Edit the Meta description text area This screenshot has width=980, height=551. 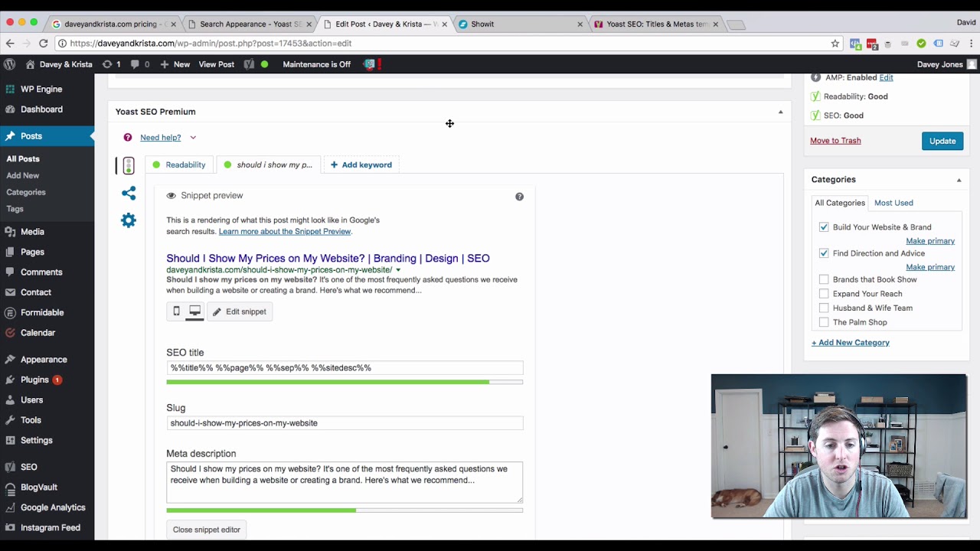(x=345, y=482)
